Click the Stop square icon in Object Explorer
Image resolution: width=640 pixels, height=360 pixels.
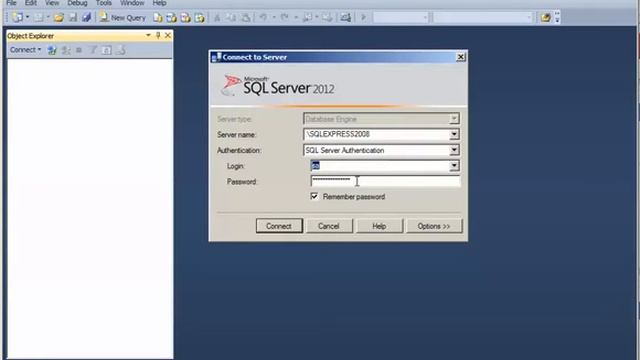point(79,50)
